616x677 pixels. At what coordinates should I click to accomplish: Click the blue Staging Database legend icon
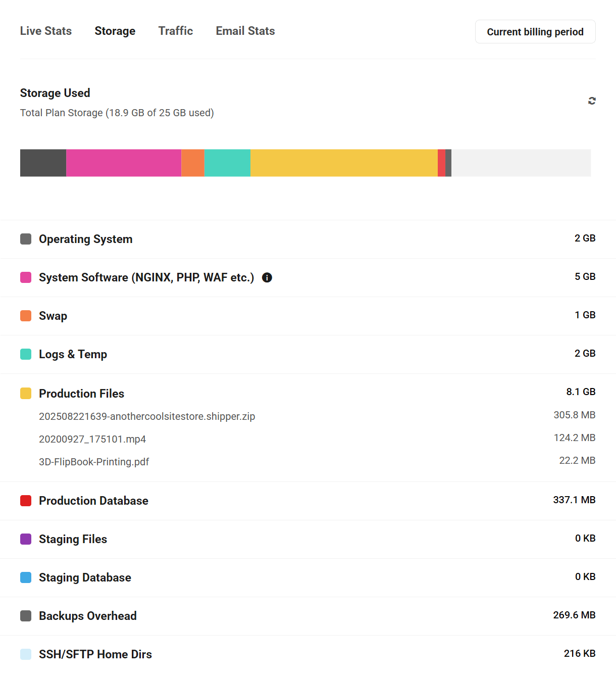click(x=26, y=577)
